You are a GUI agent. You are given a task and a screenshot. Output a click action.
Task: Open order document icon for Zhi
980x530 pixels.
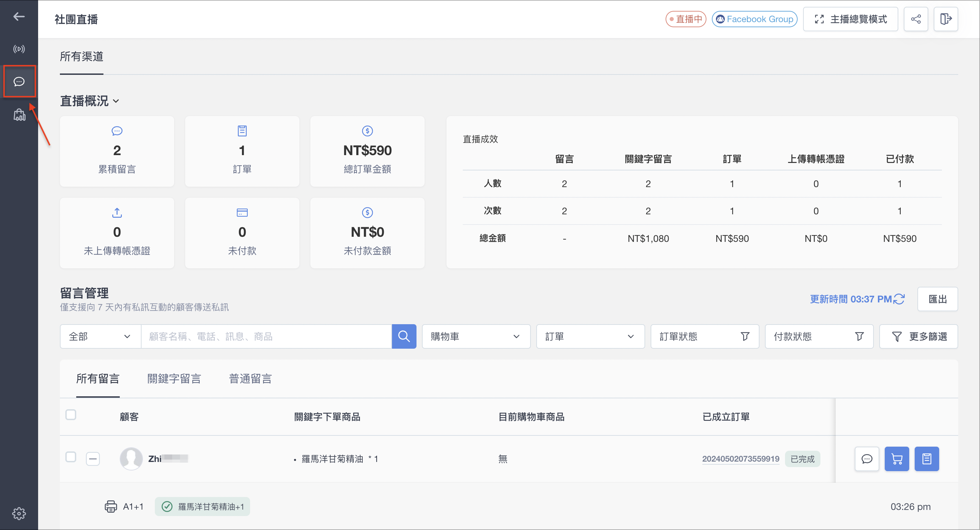(927, 459)
